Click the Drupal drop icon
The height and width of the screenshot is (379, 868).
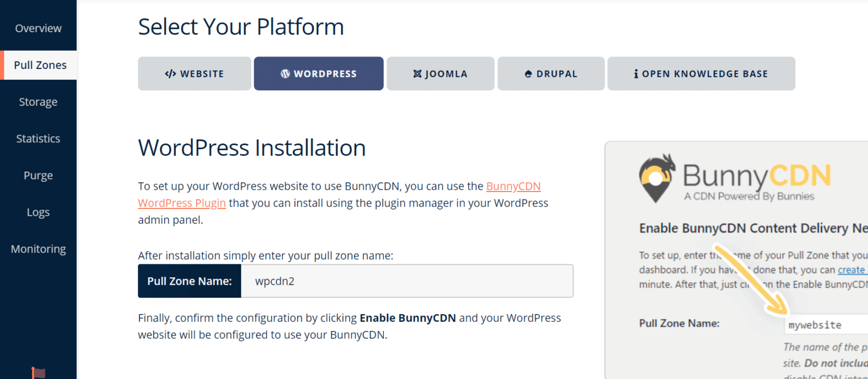point(529,73)
